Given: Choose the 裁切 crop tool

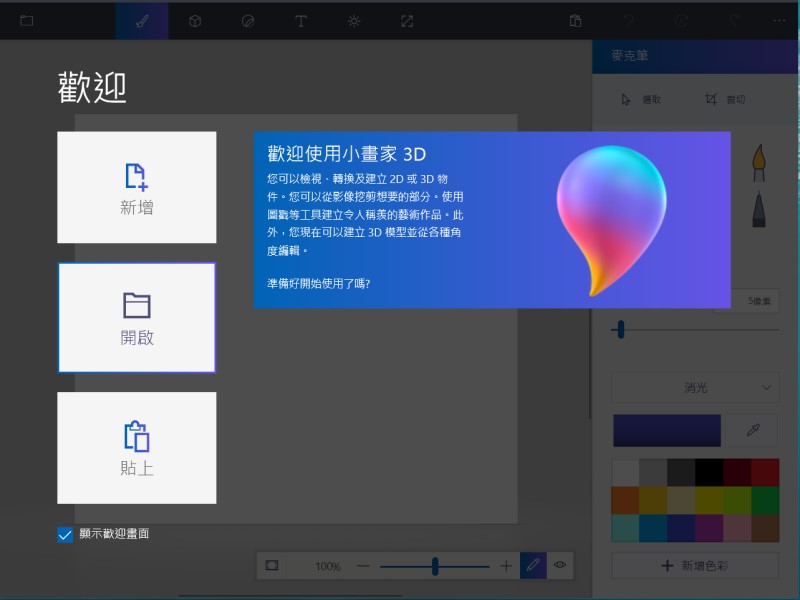Looking at the screenshot, I should (x=724, y=99).
